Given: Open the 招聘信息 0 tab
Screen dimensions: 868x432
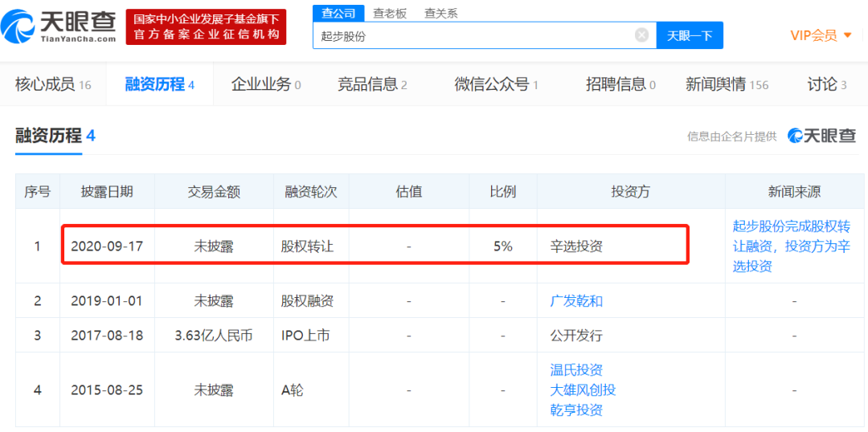Looking at the screenshot, I should coord(621,84).
